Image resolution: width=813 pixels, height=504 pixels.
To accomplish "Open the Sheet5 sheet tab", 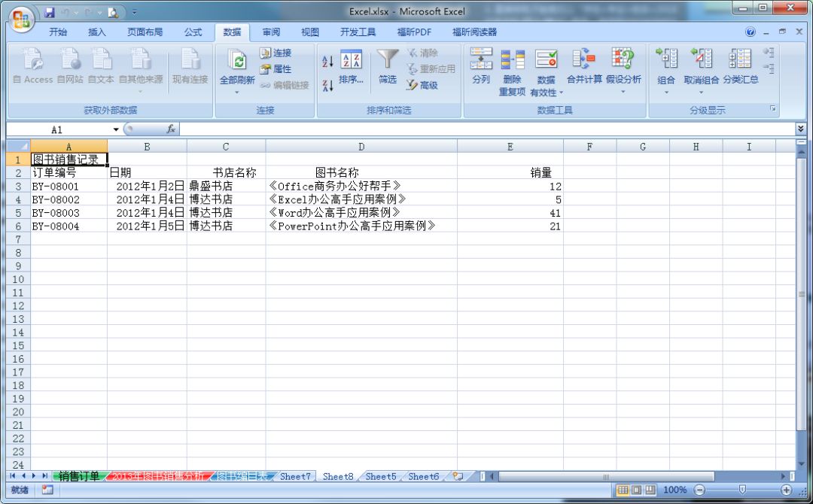I will point(381,476).
